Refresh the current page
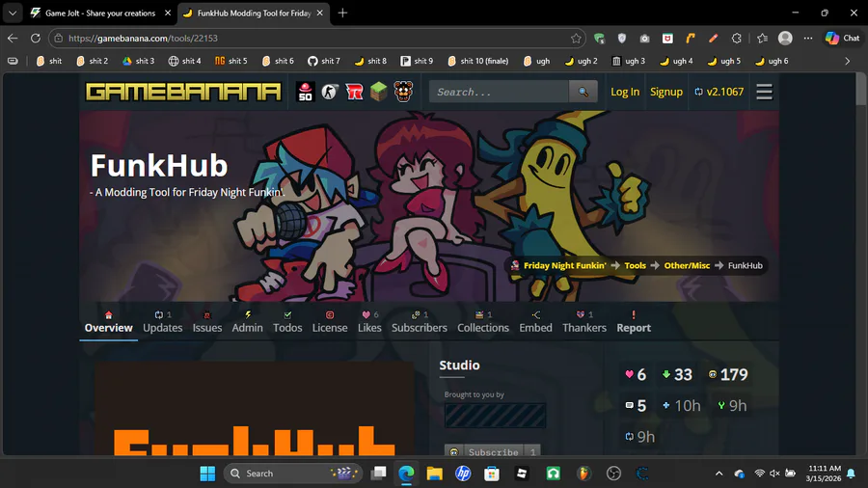Screen dimensions: 868x488 coord(36,39)
